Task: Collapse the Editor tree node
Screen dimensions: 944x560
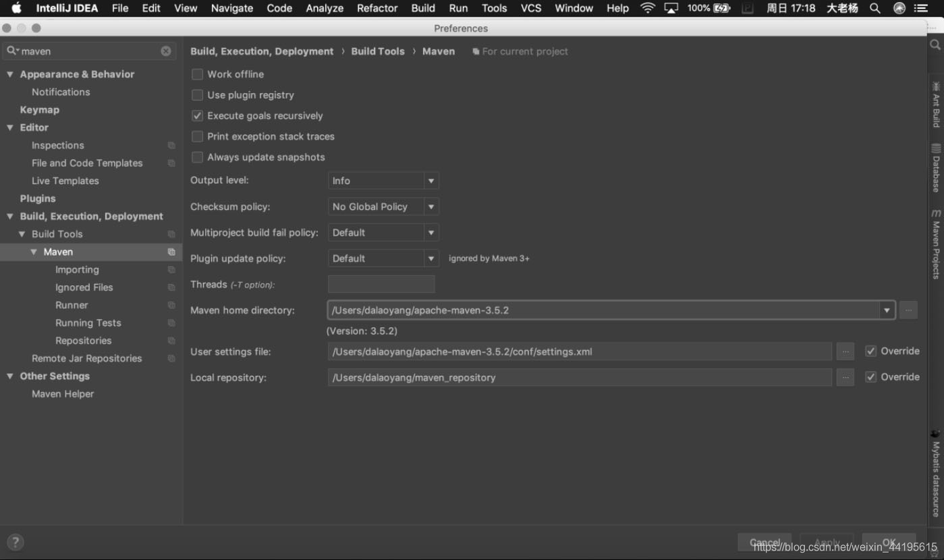Action: 10,128
